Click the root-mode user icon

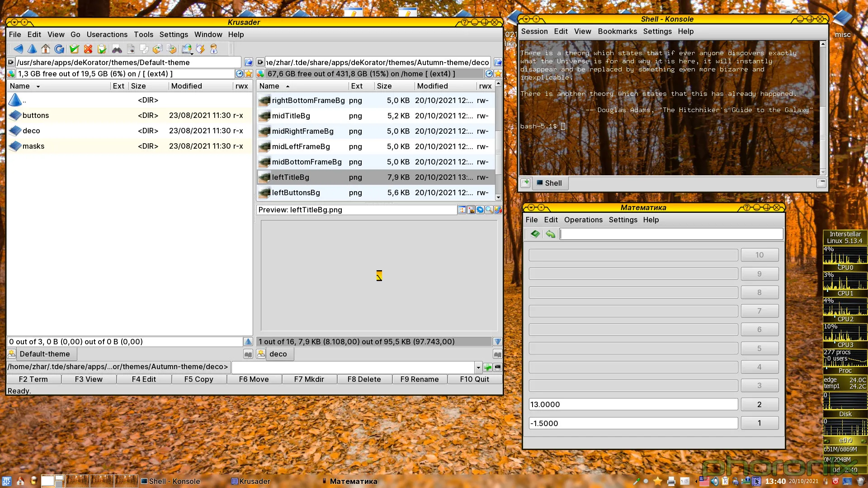[214, 49]
